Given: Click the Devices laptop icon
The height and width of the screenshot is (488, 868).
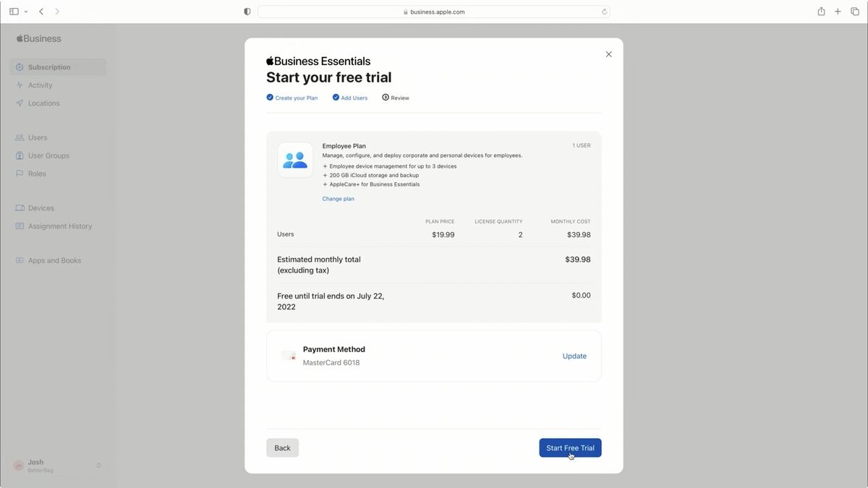Looking at the screenshot, I should point(20,208).
